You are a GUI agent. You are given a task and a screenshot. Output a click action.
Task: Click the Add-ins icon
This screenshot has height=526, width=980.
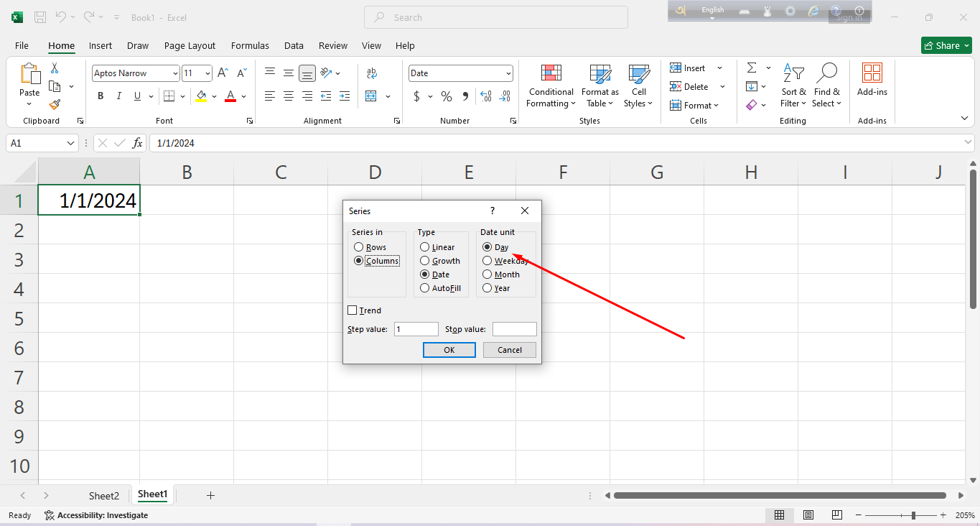click(x=872, y=74)
